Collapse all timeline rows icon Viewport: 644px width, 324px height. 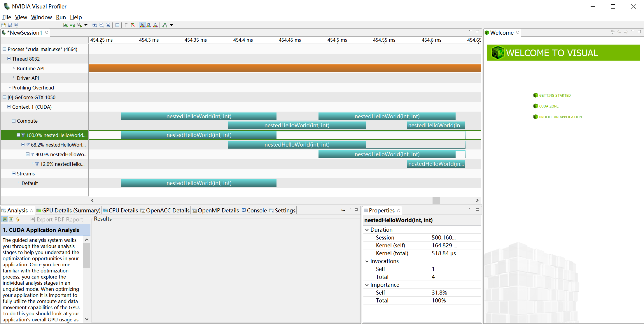[117, 25]
